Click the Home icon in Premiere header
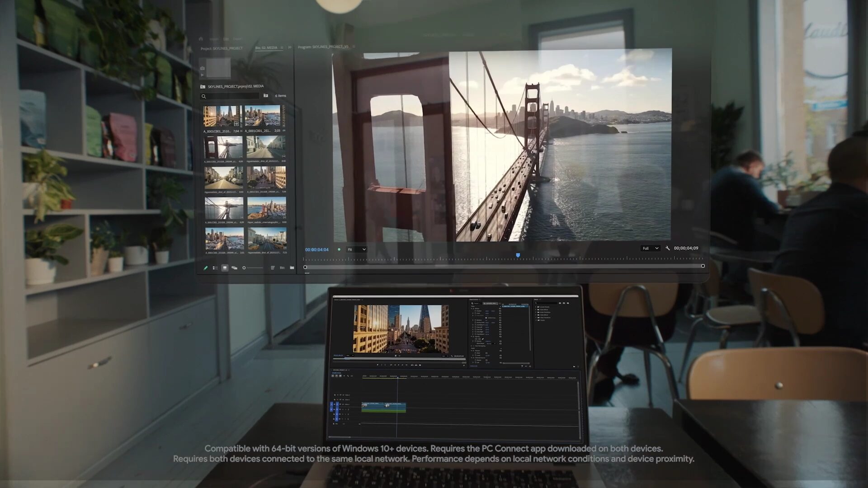The image size is (868, 488). [x=201, y=39]
